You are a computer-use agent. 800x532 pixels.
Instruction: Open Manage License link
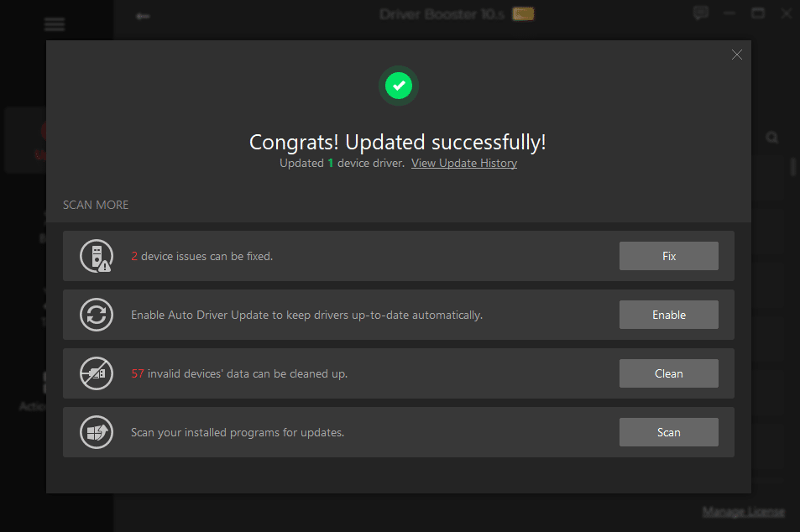pyautogui.click(x=744, y=512)
